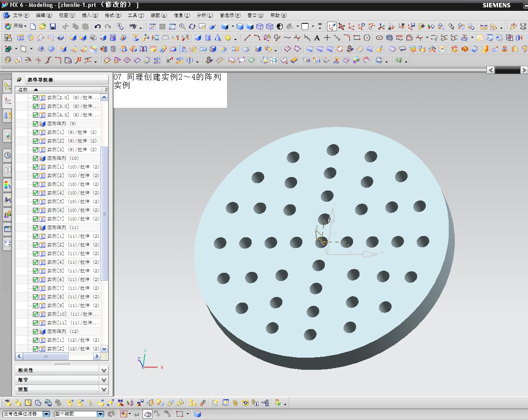This screenshot has width=528, height=420.
Task: Select the Ellipse curve tool
Action: [x=379, y=38]
